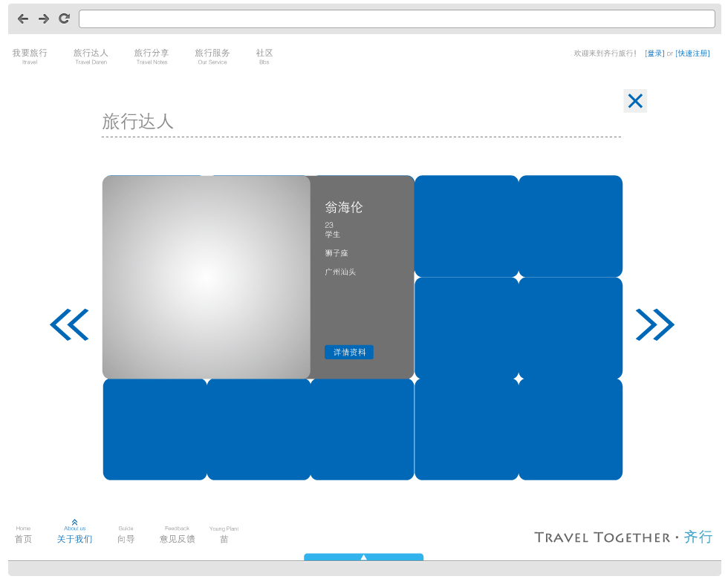
Task: Click the 快速注册 sign-up link
Action: 692,53
